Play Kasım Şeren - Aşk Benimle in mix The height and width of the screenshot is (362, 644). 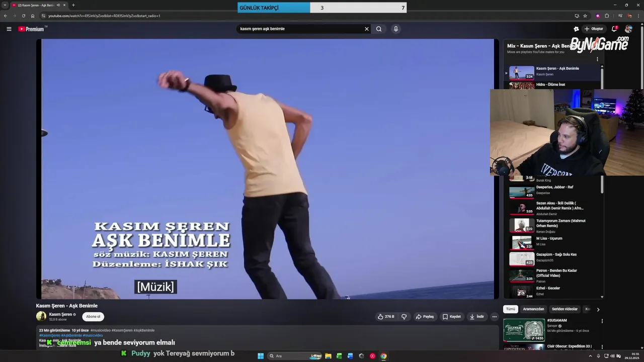pyautogui.click(x=553, y=72)
